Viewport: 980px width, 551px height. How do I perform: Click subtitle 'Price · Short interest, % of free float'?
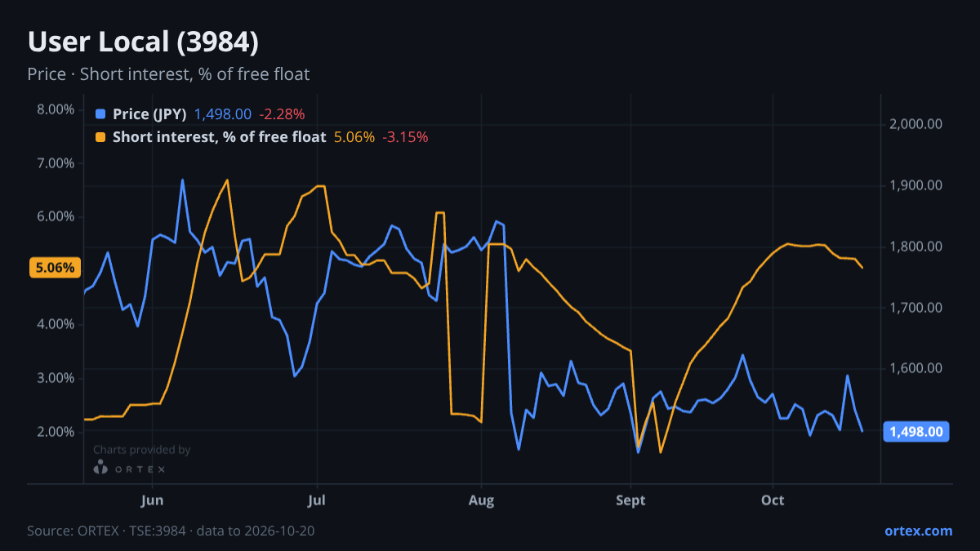pyautogui.click(x=168, y=74)
